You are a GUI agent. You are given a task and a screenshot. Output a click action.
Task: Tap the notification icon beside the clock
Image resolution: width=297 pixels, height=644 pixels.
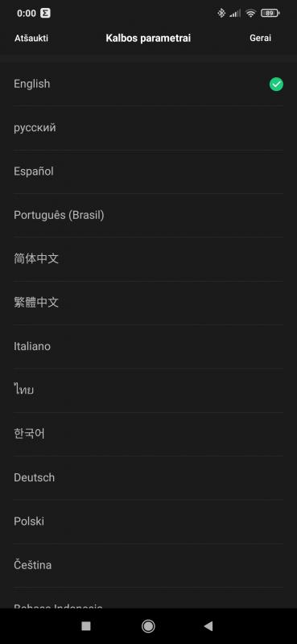45,13
